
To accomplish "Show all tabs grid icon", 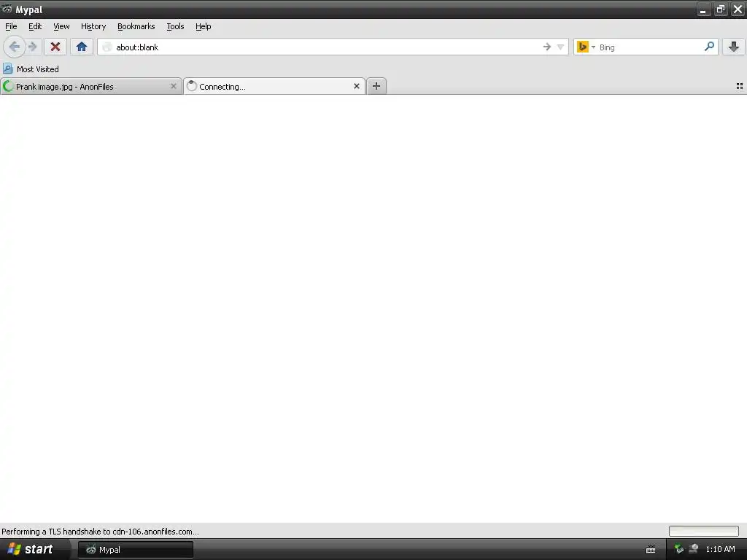I will click(x=740, y=86).
